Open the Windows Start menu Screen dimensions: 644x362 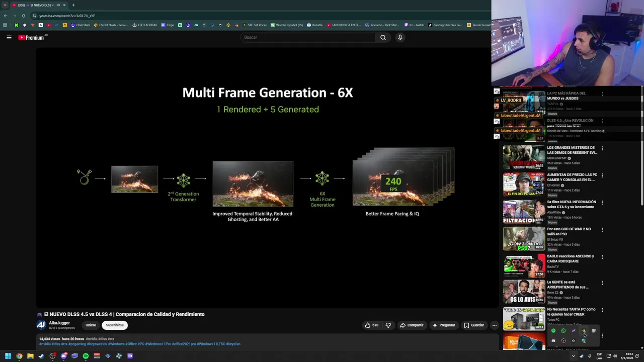click(x=8, y=356)
